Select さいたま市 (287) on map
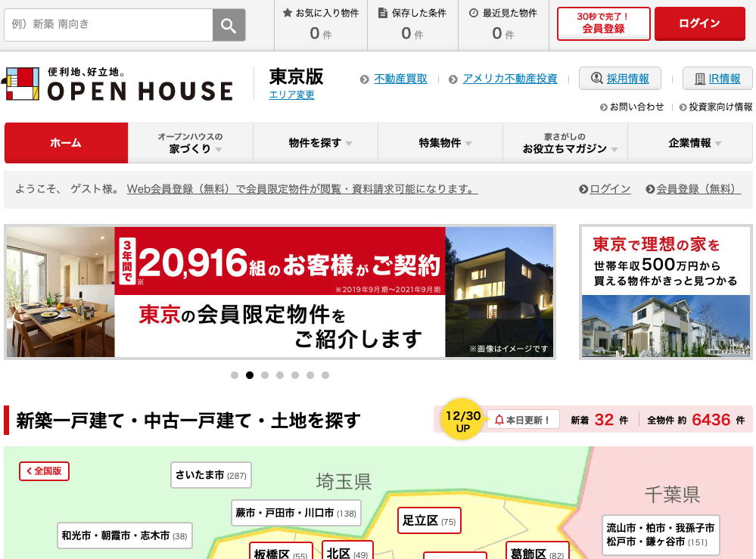Image resolution: width=756 pixels, height=559 pixels. coord(211,475)
